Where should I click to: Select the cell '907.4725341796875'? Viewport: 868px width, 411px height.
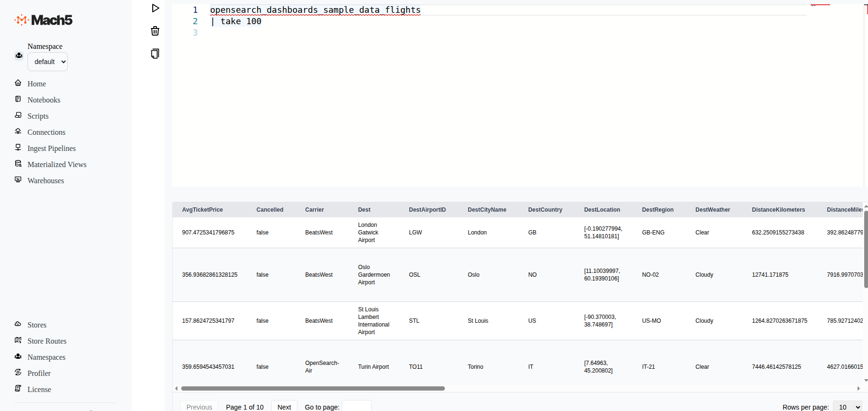tap(208, 233)
